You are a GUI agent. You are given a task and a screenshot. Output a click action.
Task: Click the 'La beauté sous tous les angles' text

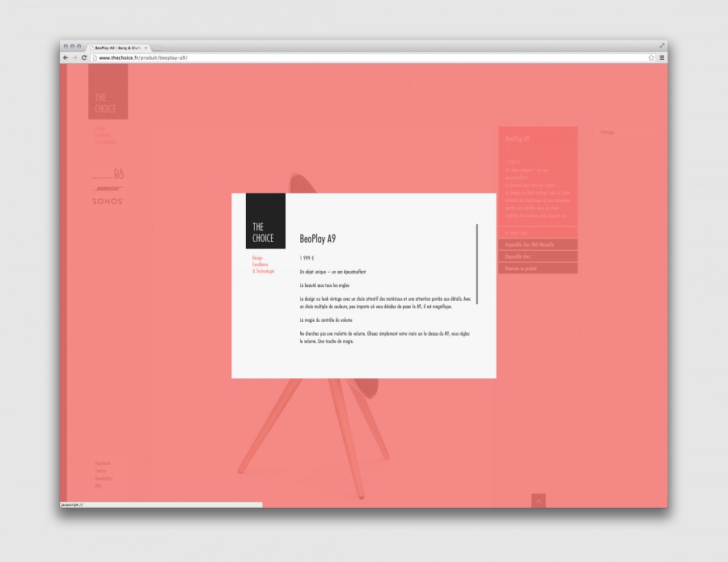click(x=324, y=285)
